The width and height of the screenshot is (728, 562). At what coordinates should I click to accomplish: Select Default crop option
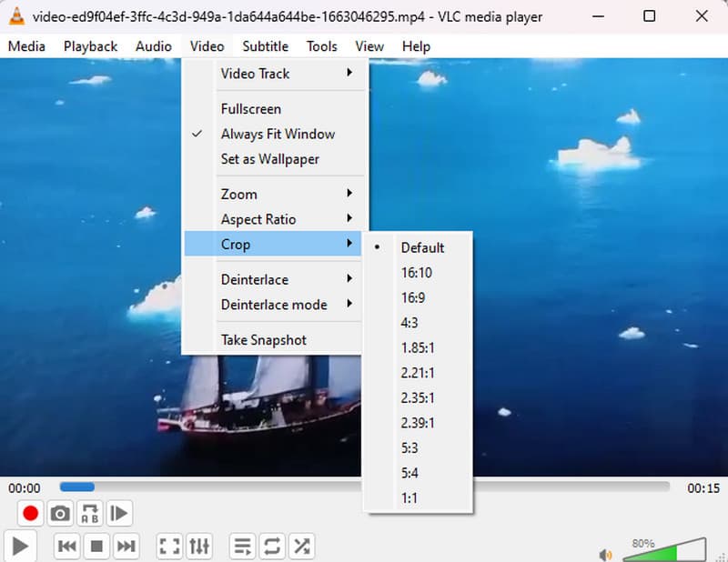click(418, 247)
